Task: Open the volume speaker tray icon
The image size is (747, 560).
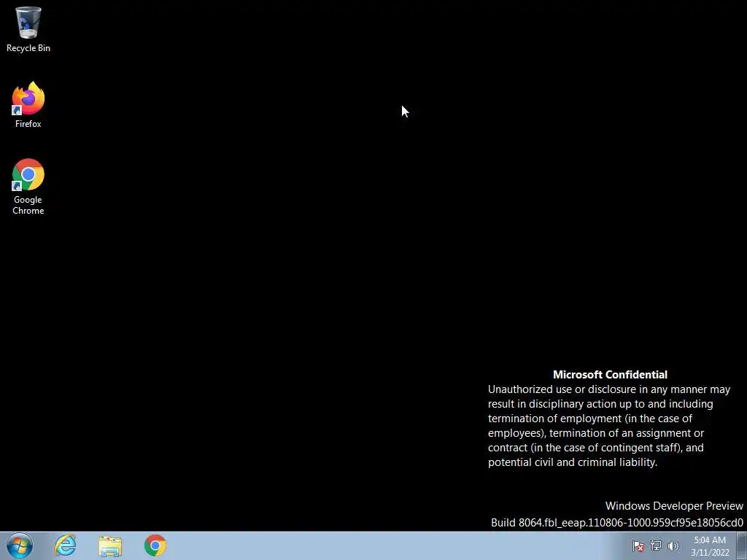Action: 673,546
